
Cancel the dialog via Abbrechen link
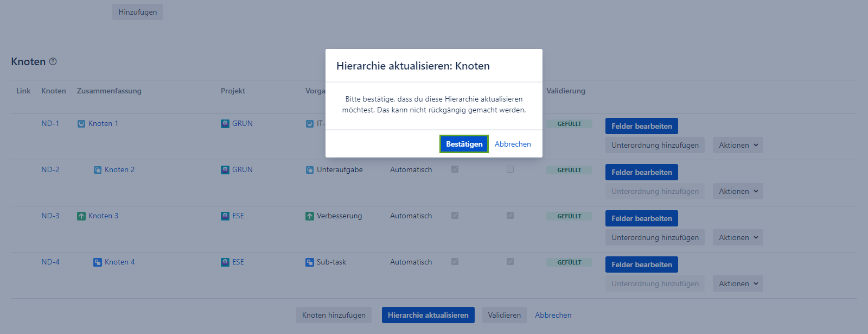click(513, 144)
